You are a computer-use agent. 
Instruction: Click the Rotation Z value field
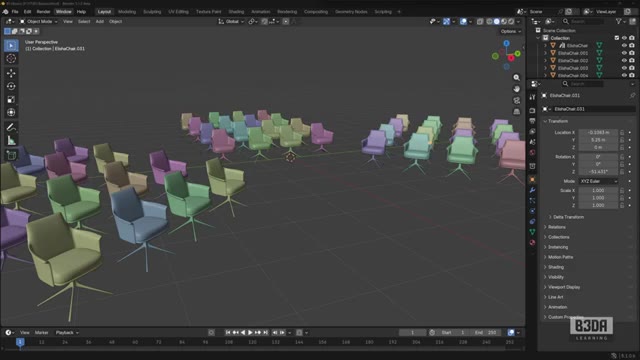coord(598,172)
